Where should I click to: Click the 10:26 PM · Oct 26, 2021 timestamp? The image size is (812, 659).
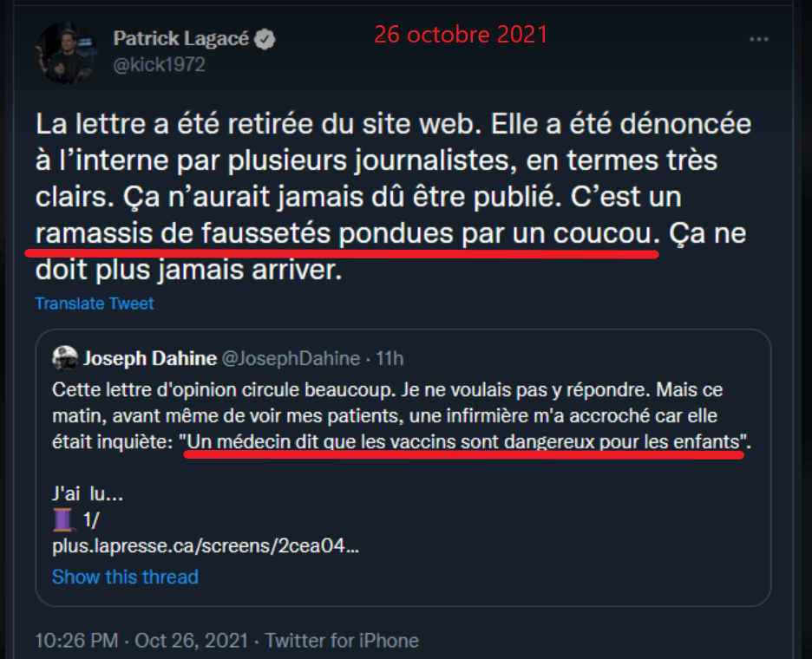(x=141, y=641)
